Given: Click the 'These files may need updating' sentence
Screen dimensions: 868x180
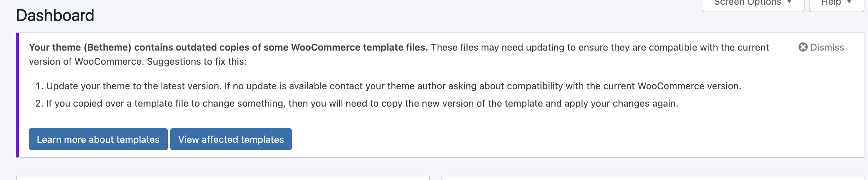Looking at the screenshot, I should pos(600,47).
